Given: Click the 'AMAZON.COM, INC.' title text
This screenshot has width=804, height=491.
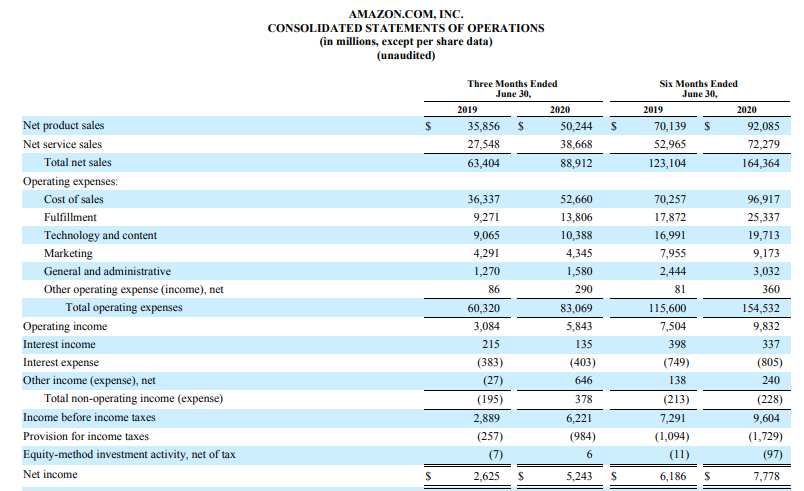Looking at the screenshot, I should point(406,14).
